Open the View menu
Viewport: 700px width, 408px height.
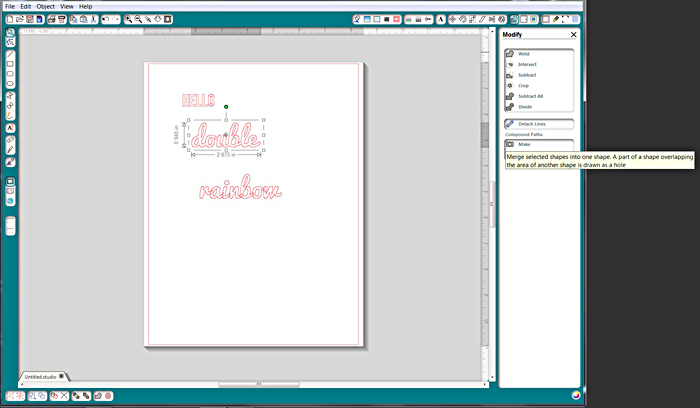point(67,6)
